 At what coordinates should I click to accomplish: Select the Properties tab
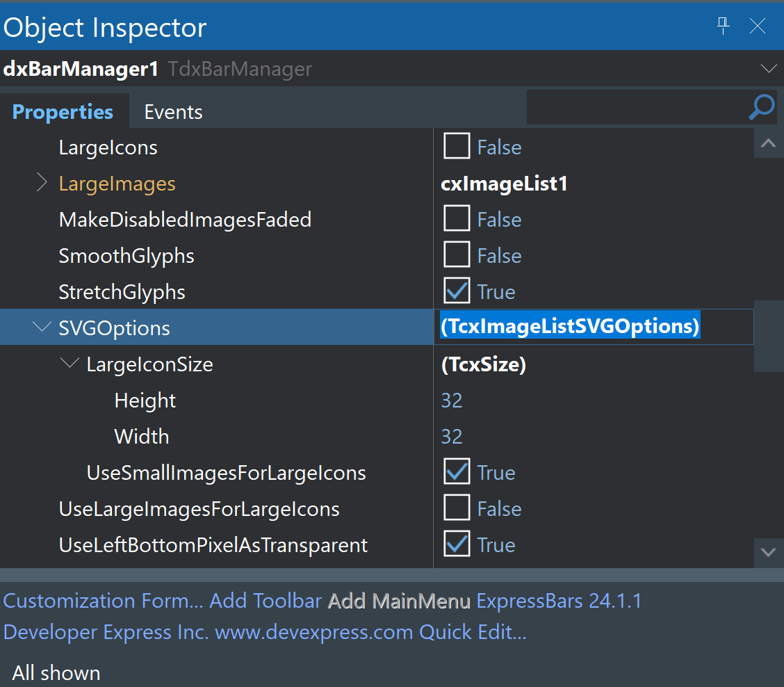point(63,111)
